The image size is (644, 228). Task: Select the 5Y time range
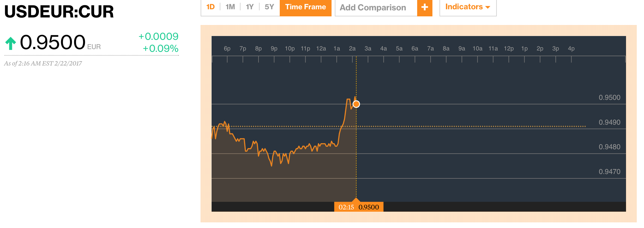coord(269,7)
